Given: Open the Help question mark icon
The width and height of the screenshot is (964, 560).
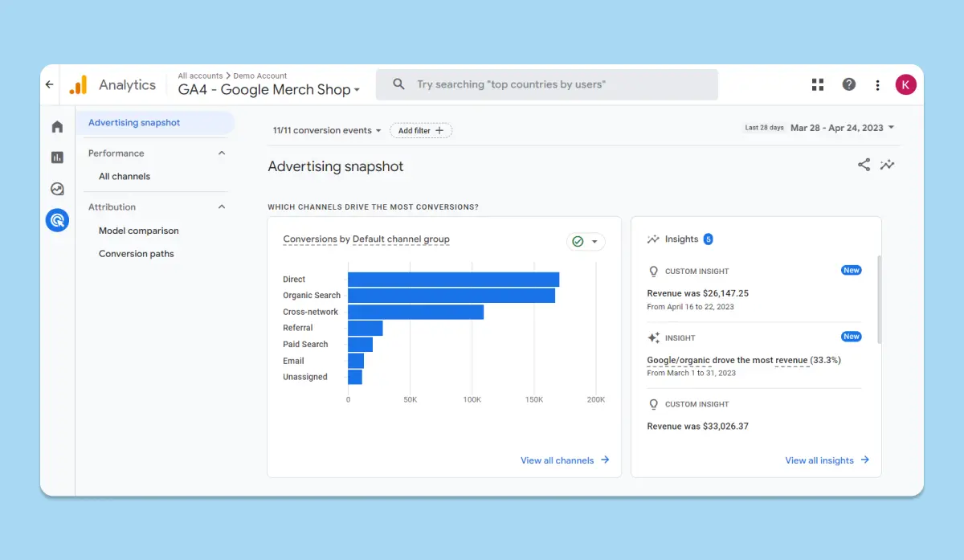Looking at the screenshot, I should click(848, 84).
